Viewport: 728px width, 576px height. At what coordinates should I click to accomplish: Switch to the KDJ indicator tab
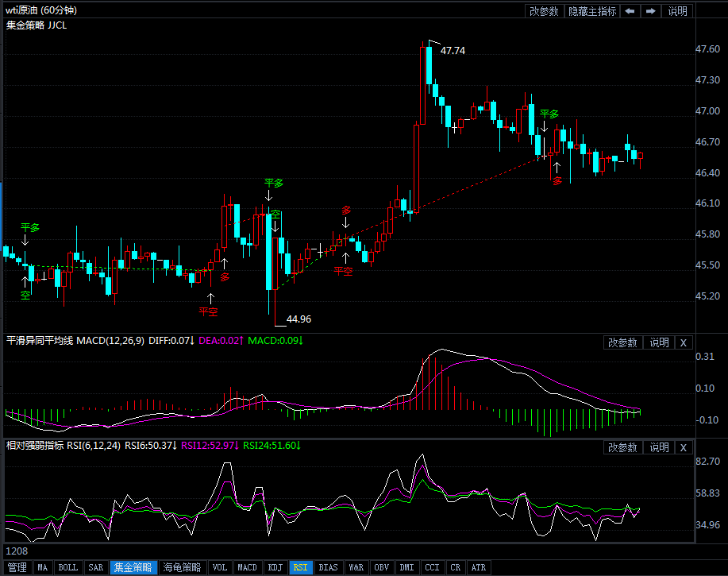[275, 568]
